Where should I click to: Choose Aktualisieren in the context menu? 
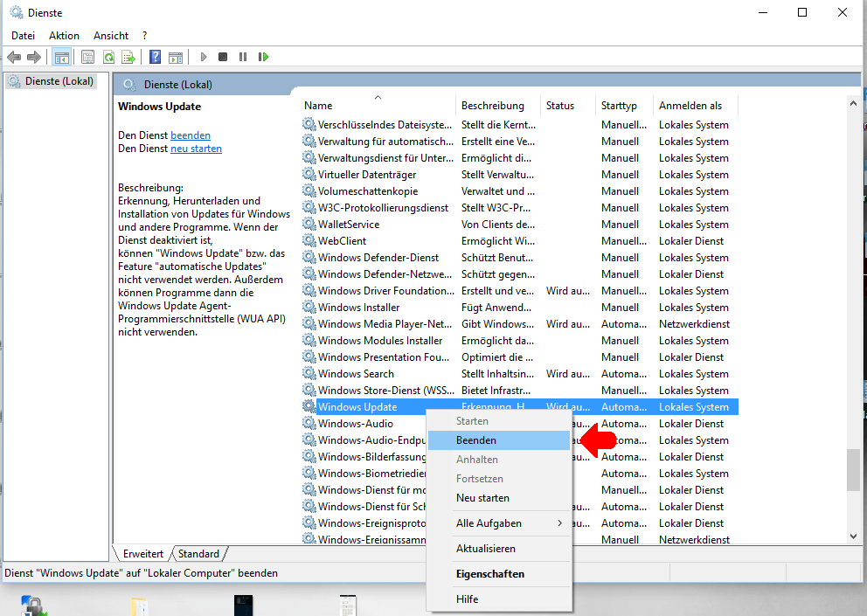[x=499, y=549]
